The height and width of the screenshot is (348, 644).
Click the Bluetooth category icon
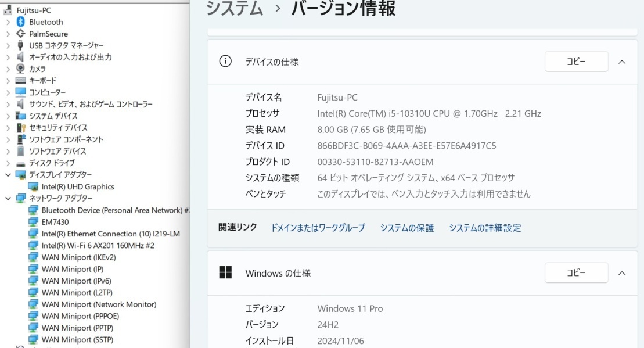coord(20,21)
